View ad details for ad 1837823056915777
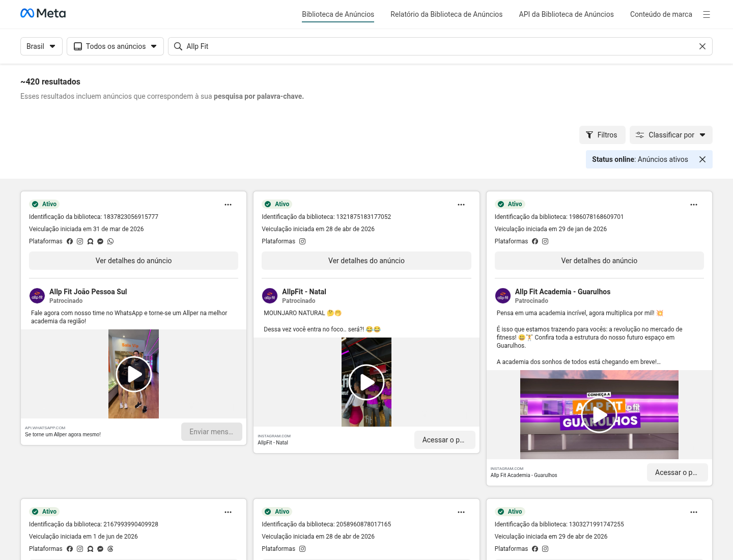 tap(133, 261)
